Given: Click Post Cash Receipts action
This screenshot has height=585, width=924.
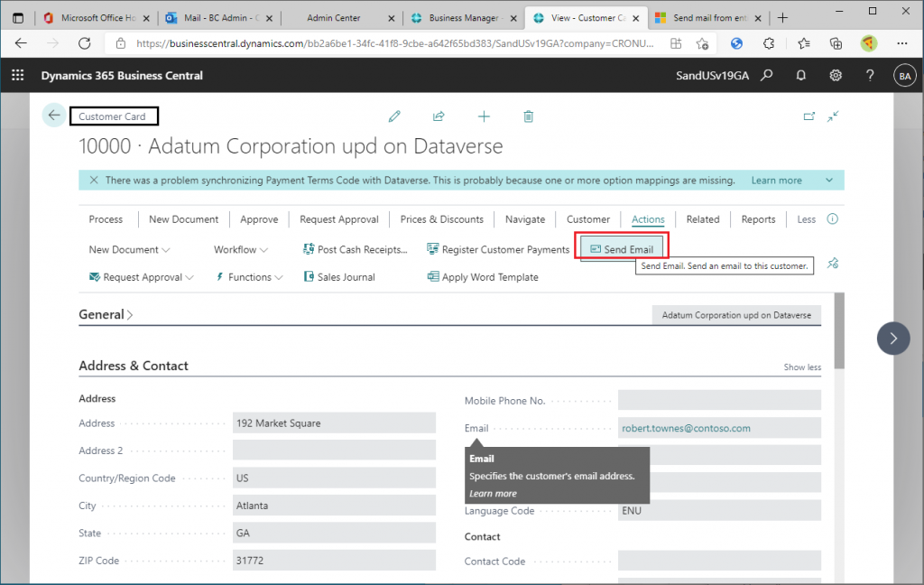Looking at the screenshot, I should (356, 249).
